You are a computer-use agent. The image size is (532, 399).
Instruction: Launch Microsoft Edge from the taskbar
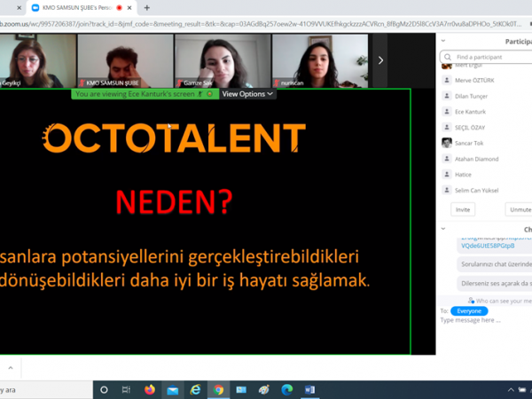(287, 390)
